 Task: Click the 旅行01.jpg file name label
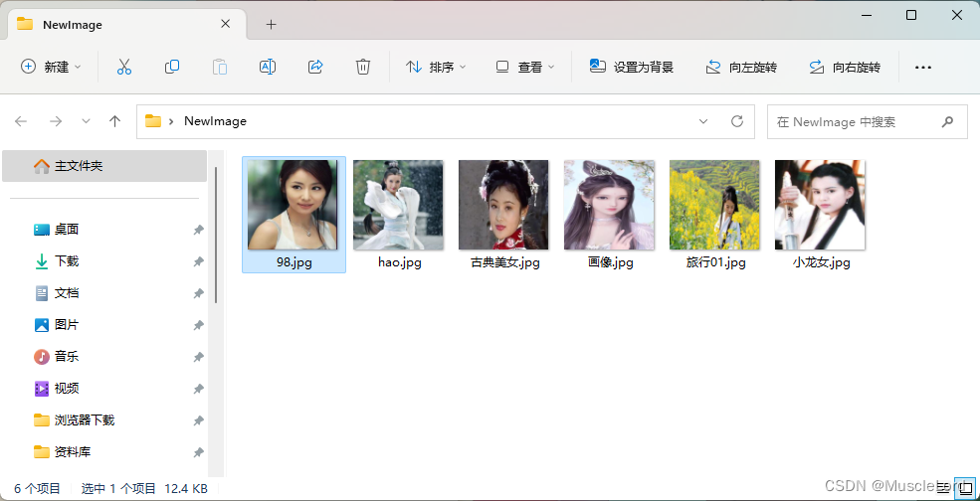click(x=716, y=263)
